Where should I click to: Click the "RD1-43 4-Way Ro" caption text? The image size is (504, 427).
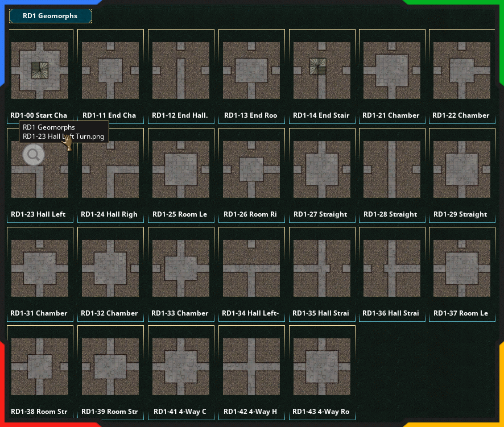(x=321, y=412)
